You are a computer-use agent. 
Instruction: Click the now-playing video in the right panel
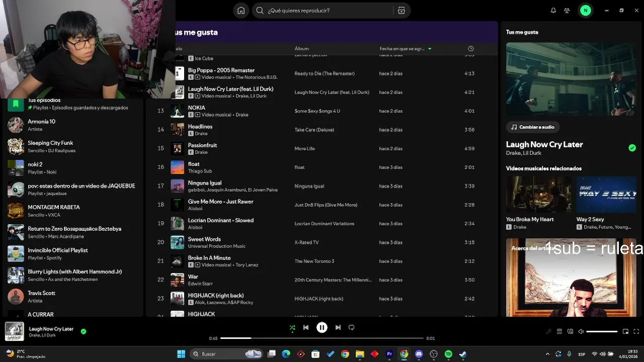(571, 79)
